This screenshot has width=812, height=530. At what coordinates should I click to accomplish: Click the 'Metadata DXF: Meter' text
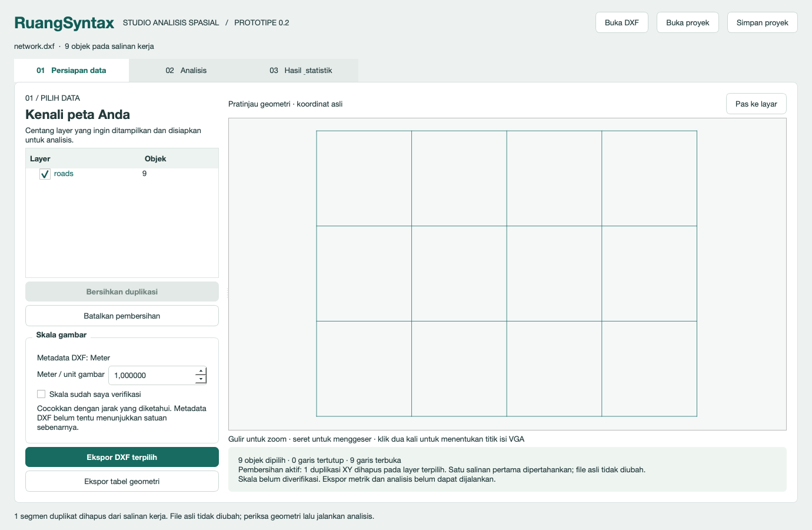click(74, 357)
